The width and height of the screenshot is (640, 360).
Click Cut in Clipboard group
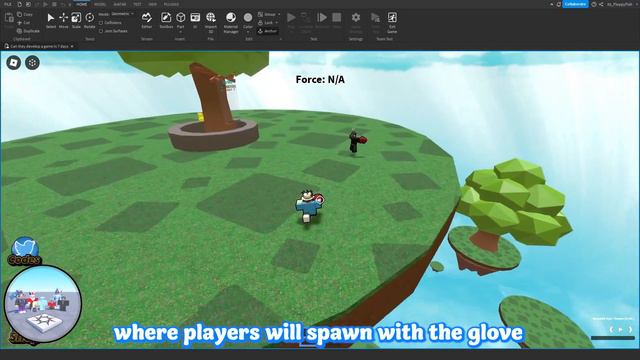coord(24,23)
